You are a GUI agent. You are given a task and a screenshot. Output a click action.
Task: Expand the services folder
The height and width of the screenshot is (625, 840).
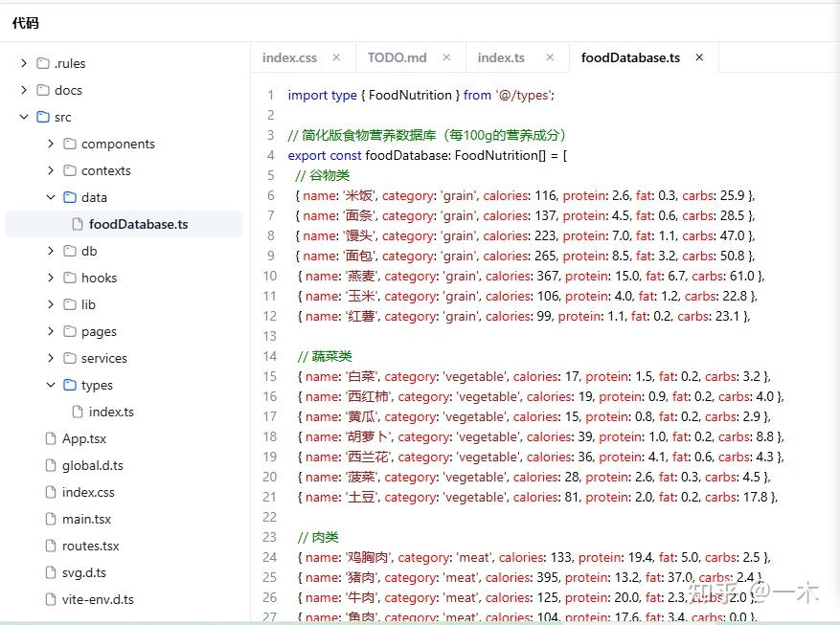51,358
